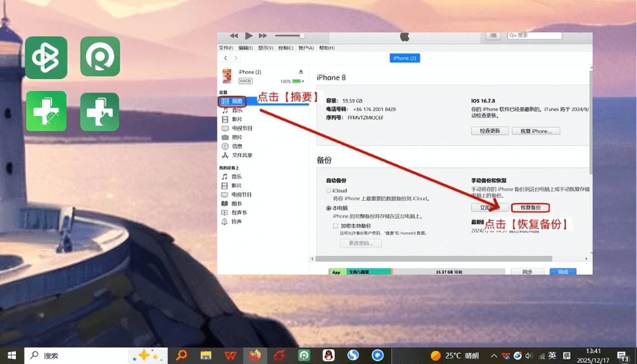Screen dimensions: 637x364
Task: Select 电视节目 under the 设置 section
Action: [237, 128]
